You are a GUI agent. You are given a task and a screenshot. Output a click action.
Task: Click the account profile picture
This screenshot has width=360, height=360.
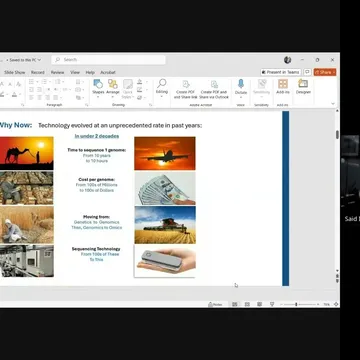coord(287,60)
